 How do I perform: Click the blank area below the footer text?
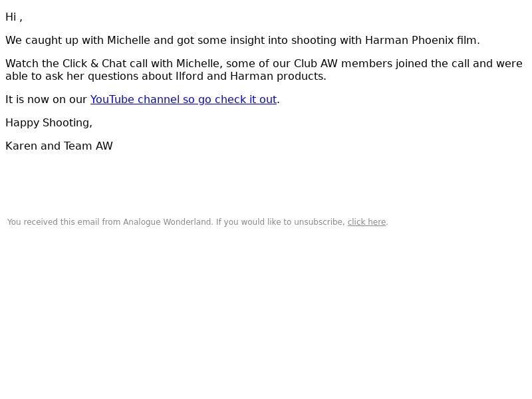pyautogui.click(x=266, y=305)
